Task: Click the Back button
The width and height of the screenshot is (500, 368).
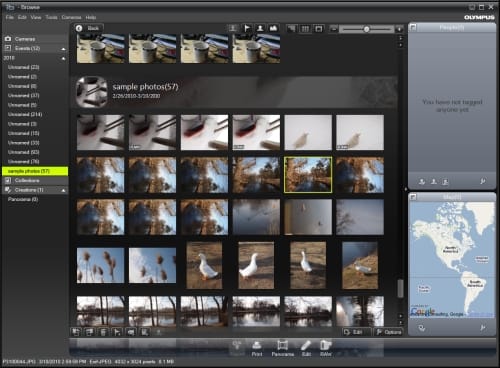Action: pos(89,28)
